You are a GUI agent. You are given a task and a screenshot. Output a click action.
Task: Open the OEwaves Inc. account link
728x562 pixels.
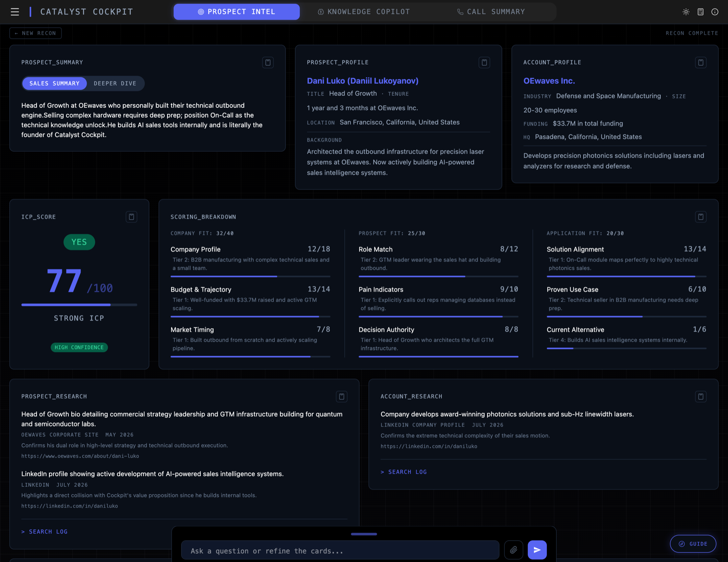(x=549, y=81)
